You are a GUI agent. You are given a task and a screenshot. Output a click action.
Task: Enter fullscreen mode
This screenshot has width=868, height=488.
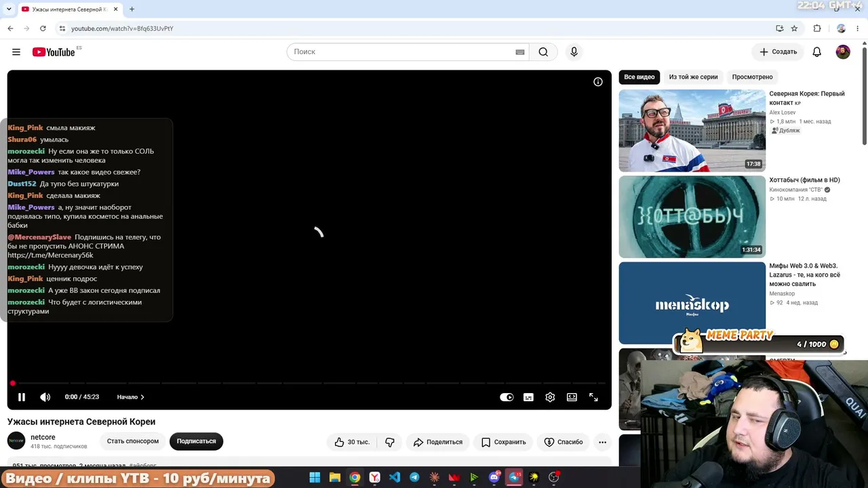(593, 397)
